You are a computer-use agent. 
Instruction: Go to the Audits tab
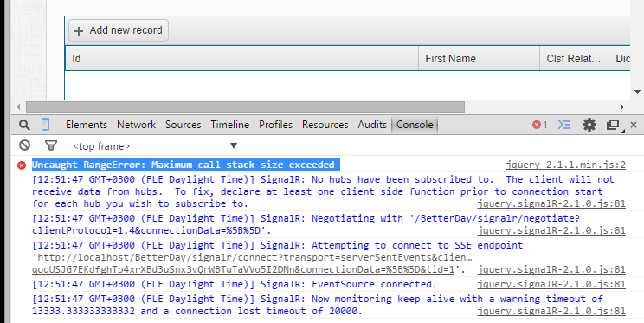point(372,125)
